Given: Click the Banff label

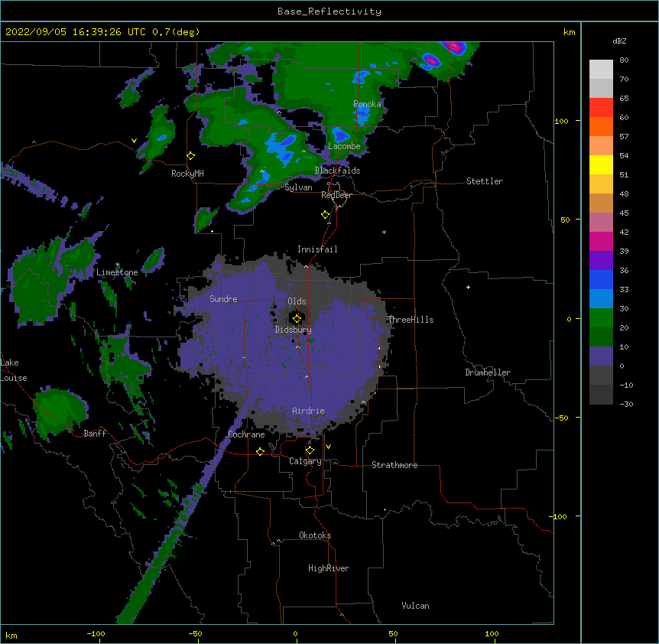Looking at the screenshot, I should (x=95, y=434).
